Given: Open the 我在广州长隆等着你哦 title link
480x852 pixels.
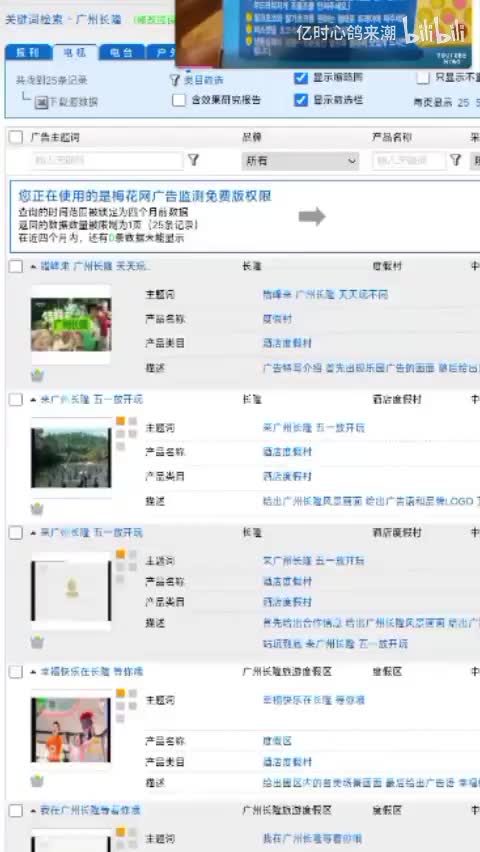Looking at the screenshot, I should pos(91,811).
